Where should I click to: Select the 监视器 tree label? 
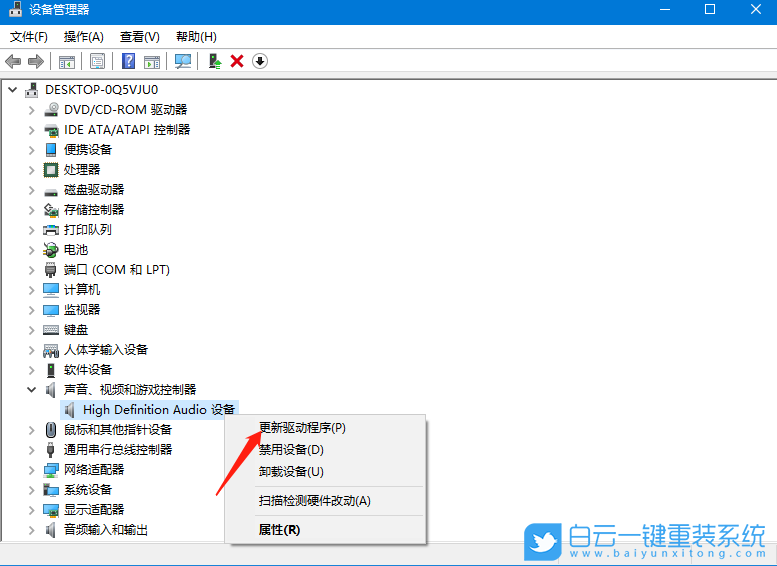click(x=82, y=310)
